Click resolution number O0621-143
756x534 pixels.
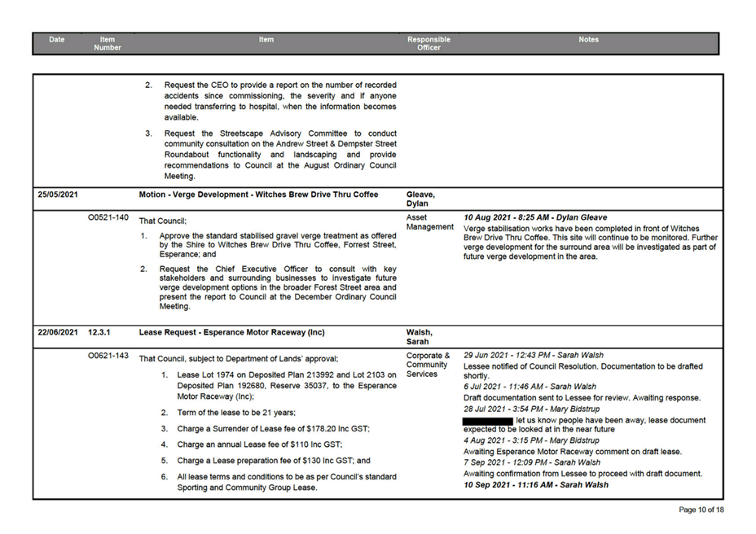coord(108,356)
